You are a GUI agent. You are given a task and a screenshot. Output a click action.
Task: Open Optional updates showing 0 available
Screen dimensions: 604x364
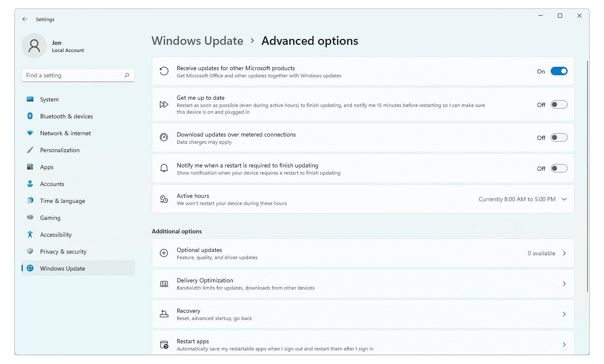[363, 253]
